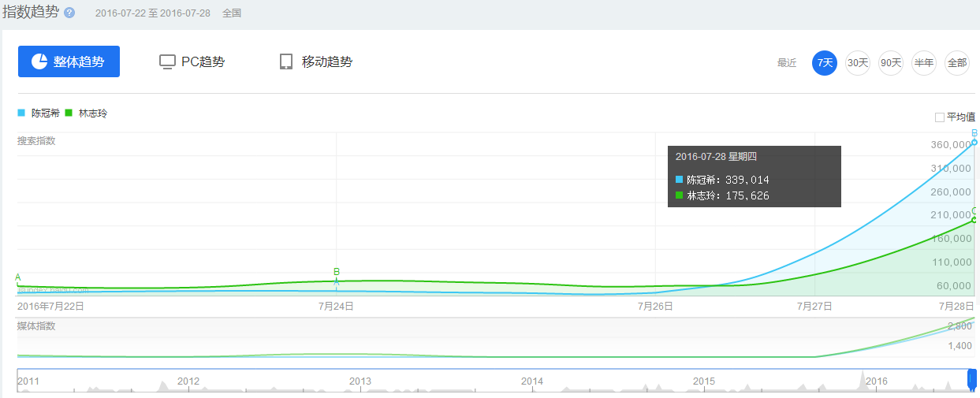Toggle the 平均值 checkbox
Screen dimensions: 980x398
point(939,117)
